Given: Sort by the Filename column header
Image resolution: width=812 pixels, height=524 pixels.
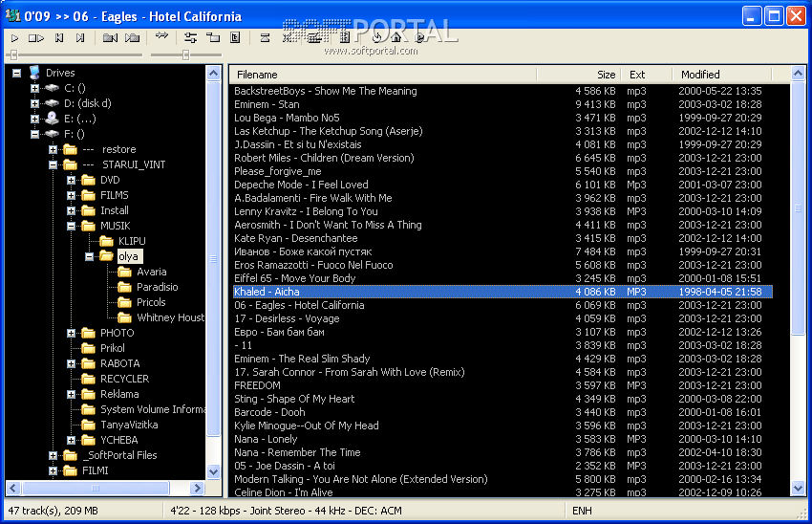Looking at the screenshot, I should point(383,75).
